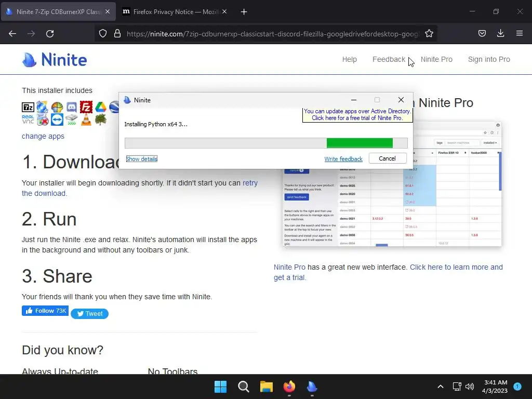This screenshot has height=399, width=532.
Task: Reload the page in Firefox
Action: (50, 34)
